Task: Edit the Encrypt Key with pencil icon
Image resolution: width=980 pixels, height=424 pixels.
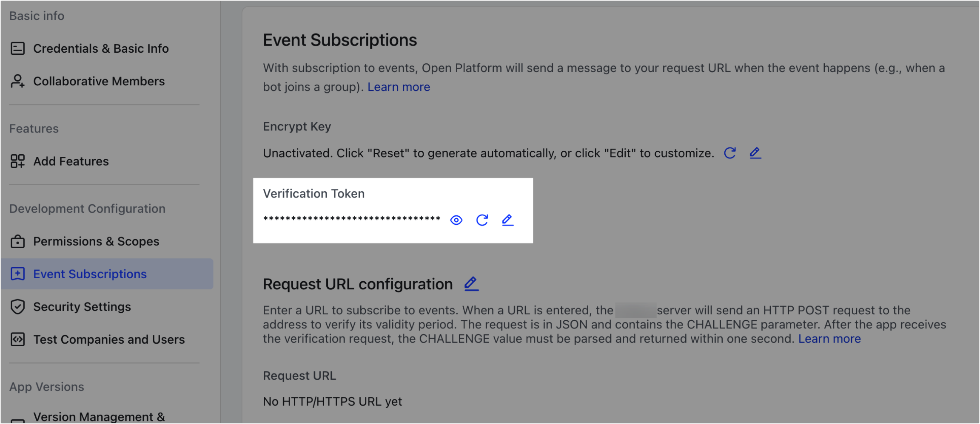Action: tap(755, 153)
